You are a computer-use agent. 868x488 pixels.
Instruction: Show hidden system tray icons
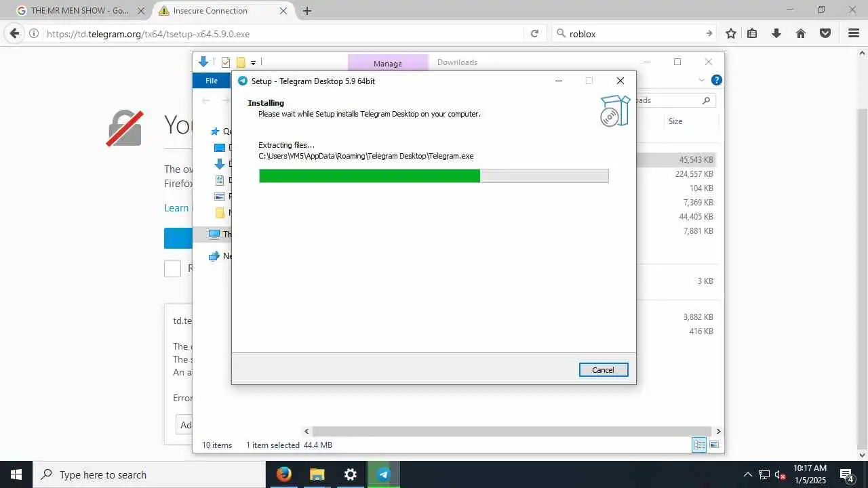[x=748, y=474]
